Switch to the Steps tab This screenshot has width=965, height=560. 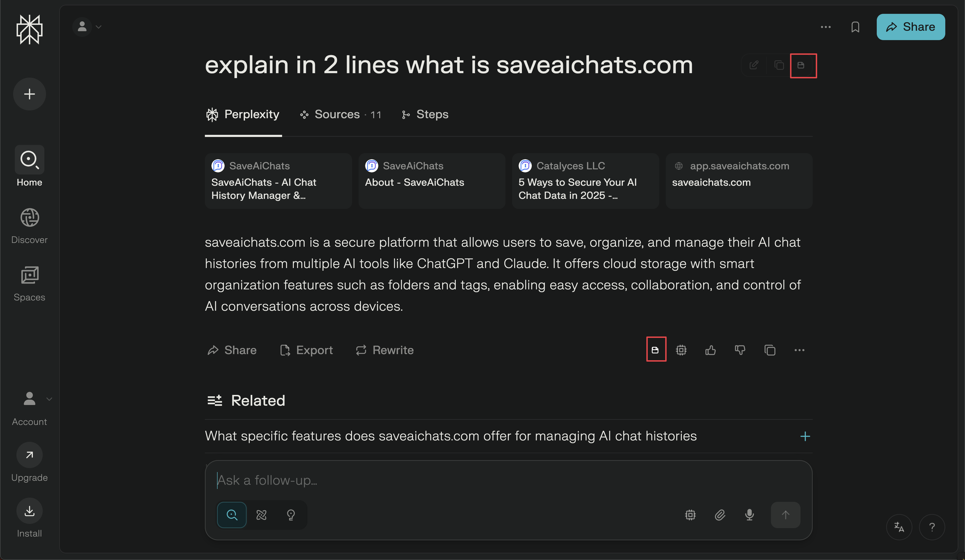(x=425, y=114)
